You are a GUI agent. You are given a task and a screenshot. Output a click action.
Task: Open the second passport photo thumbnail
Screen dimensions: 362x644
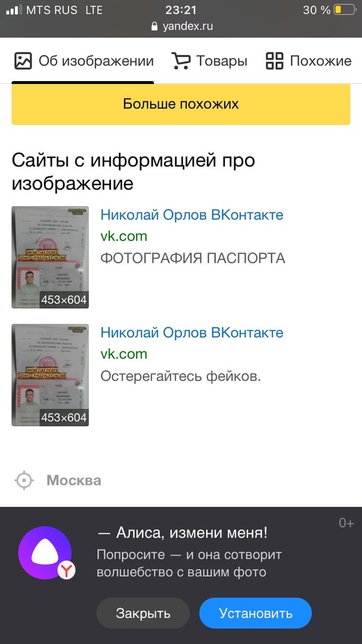click(x=50, y=375)
